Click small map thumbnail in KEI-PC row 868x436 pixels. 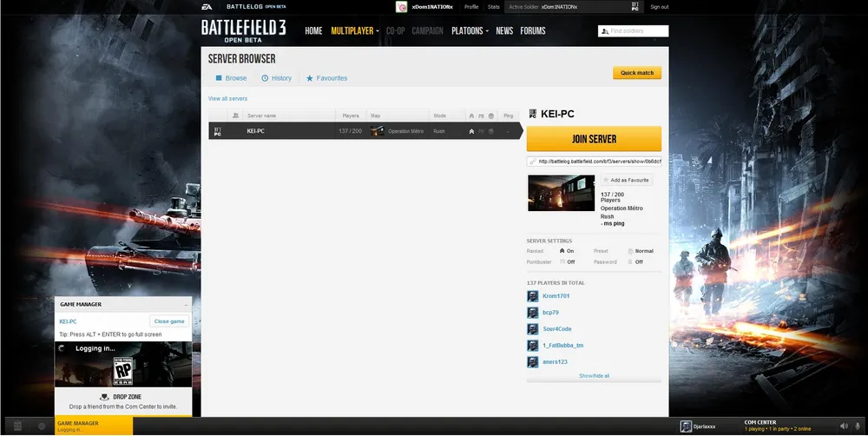[377, 131]
